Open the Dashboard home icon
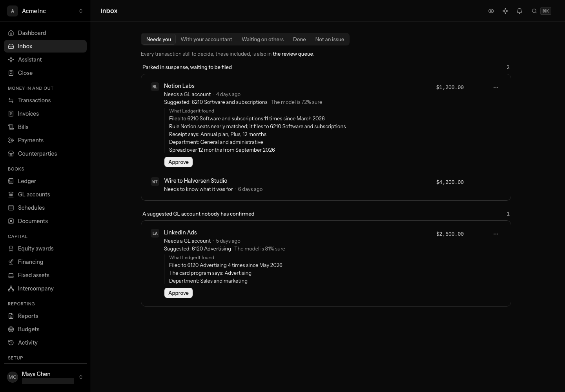 tap(11, 33)
